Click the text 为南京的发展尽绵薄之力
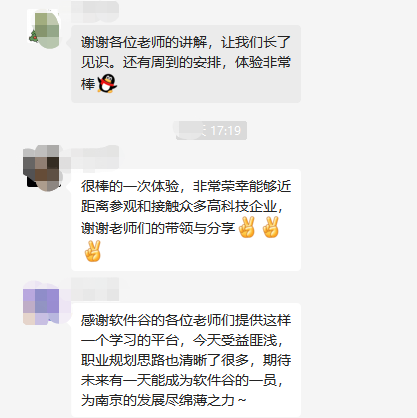This screenshot has height=418, width=417. point(158,400)
